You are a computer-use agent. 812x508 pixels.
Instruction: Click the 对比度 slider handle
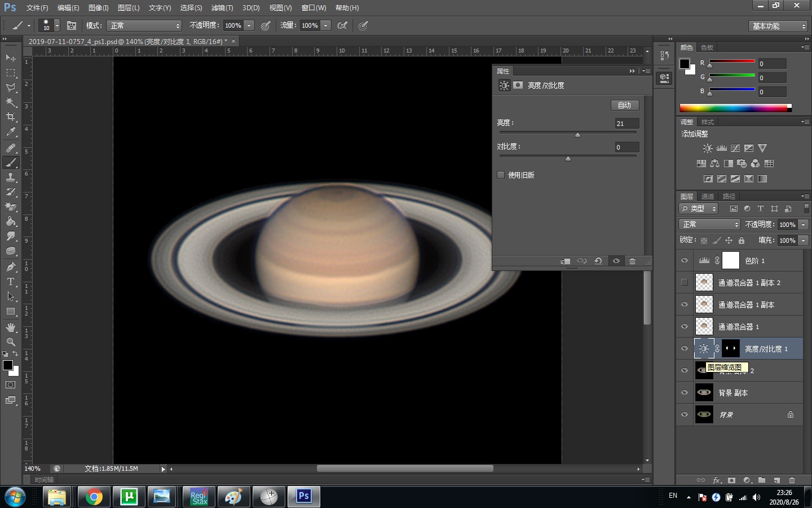click(568, 159)
